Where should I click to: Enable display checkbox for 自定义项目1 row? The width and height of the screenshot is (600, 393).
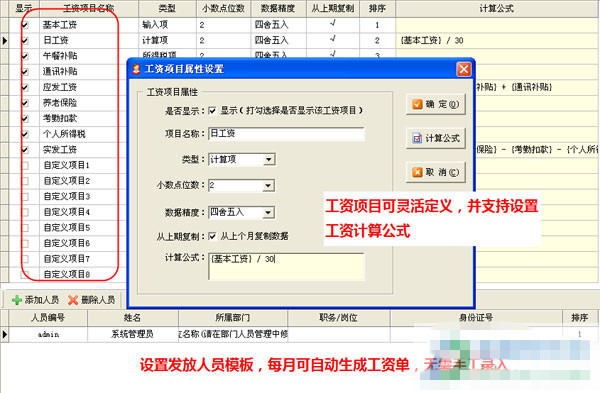click(25, 165)
